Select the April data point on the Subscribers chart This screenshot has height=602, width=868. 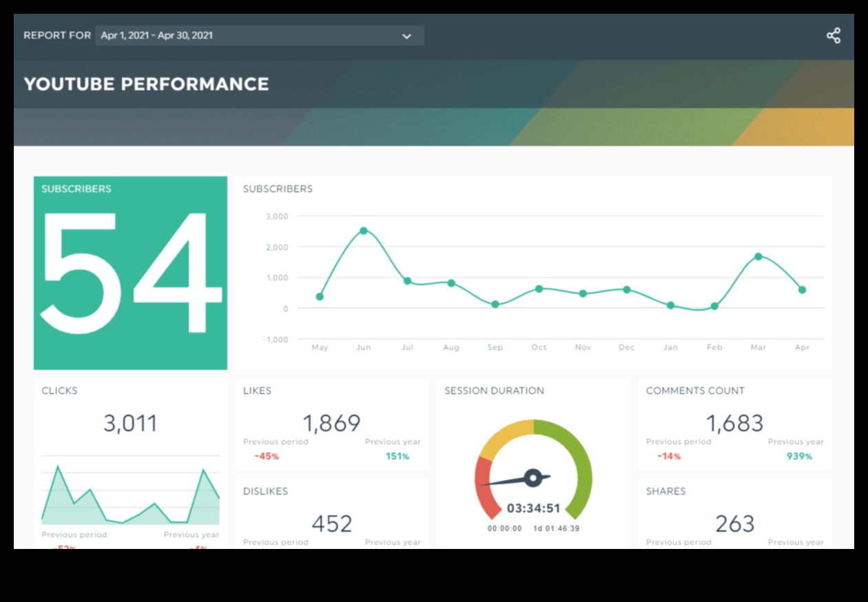click(x=802, y=290)
